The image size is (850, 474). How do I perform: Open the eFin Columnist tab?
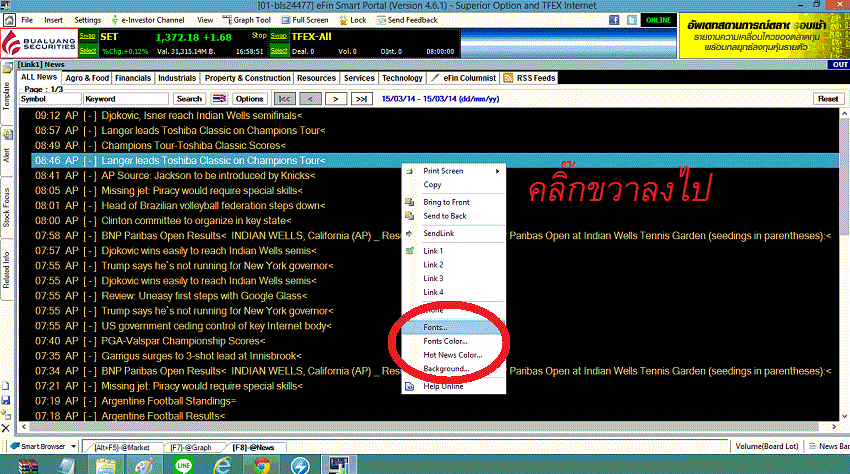tap(463, 78)
